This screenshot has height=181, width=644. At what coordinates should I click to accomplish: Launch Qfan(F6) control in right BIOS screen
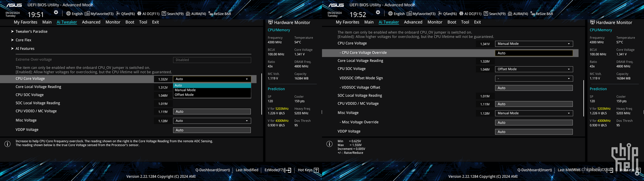(x=447, y=14)
